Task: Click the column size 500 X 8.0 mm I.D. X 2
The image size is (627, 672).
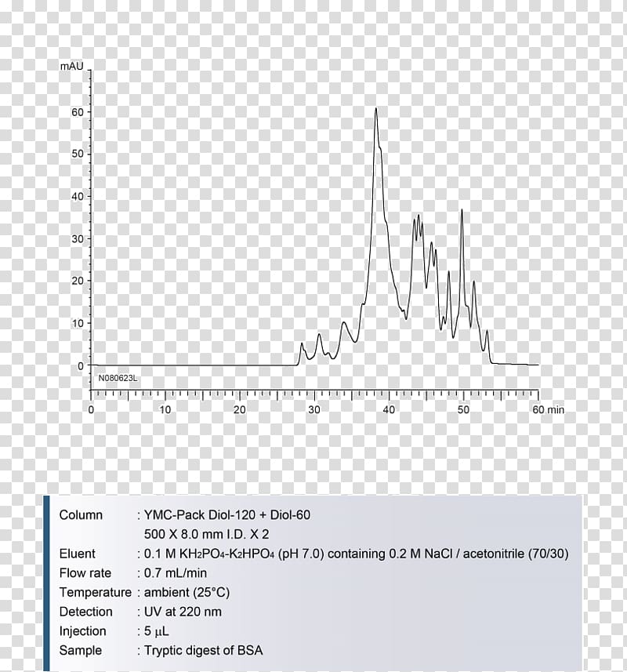Action: (206, 534)
